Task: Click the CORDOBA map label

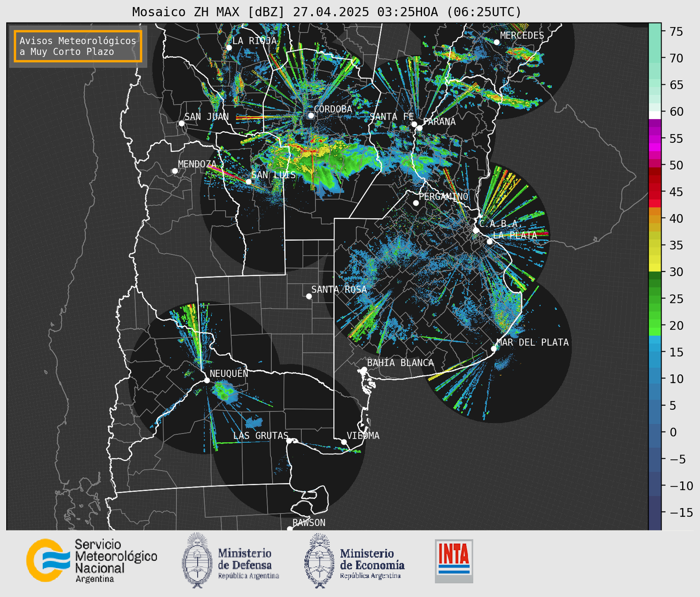Action: point(333,109)
